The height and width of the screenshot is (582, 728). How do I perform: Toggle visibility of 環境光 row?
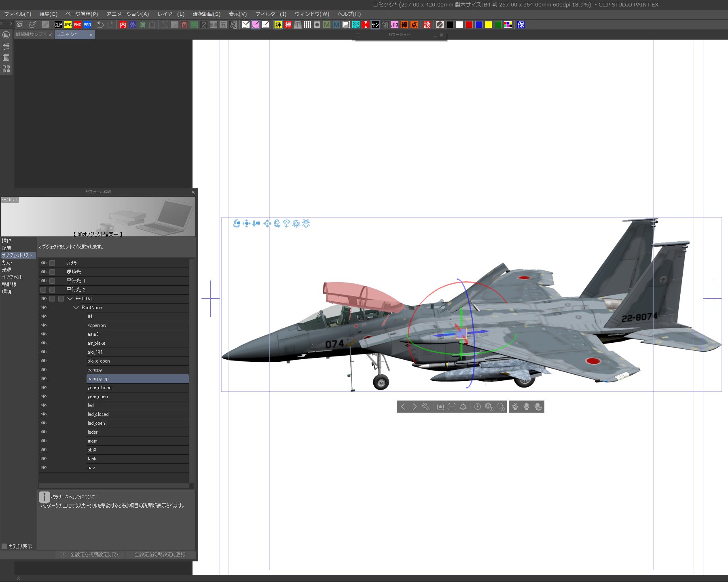pyautogui.click(x=44, y=272)
